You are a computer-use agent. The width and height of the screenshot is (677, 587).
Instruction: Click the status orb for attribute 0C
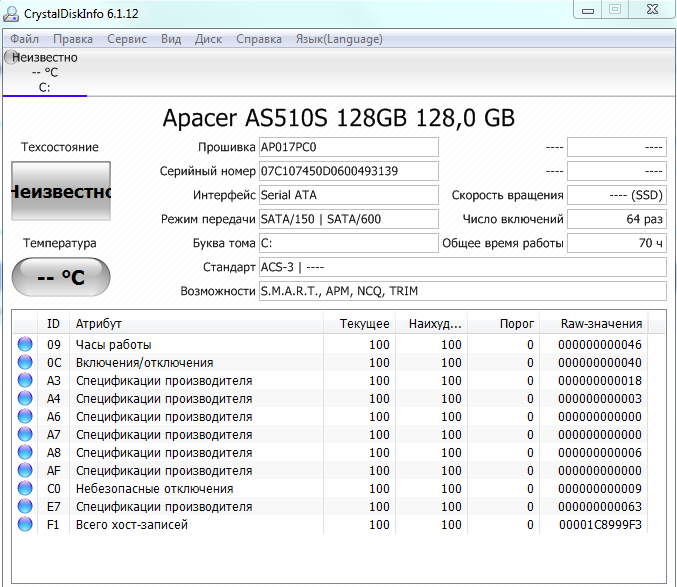click(x=25, y=362)
